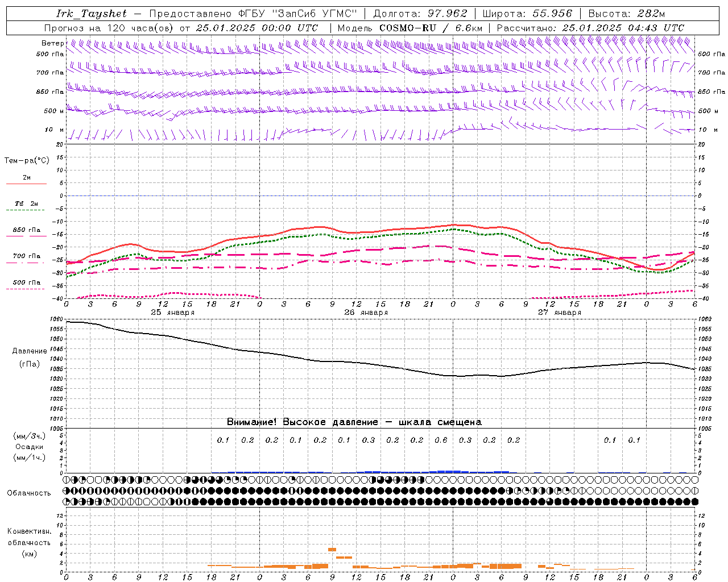Click the 0.6 precipitation value
728x582 pixels.
pyautogui.click(x=441, y=440)
